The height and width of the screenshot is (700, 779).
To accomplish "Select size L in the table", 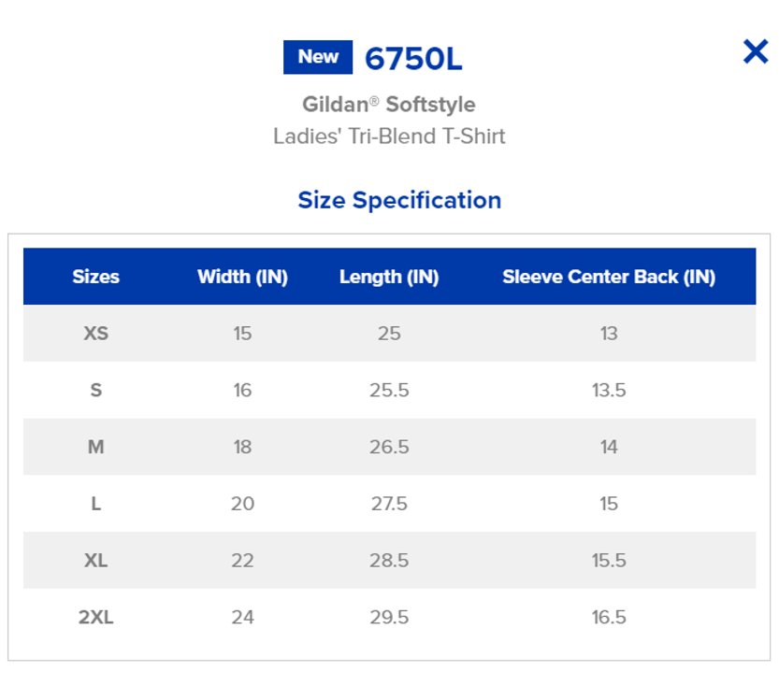I will (96, 503).
